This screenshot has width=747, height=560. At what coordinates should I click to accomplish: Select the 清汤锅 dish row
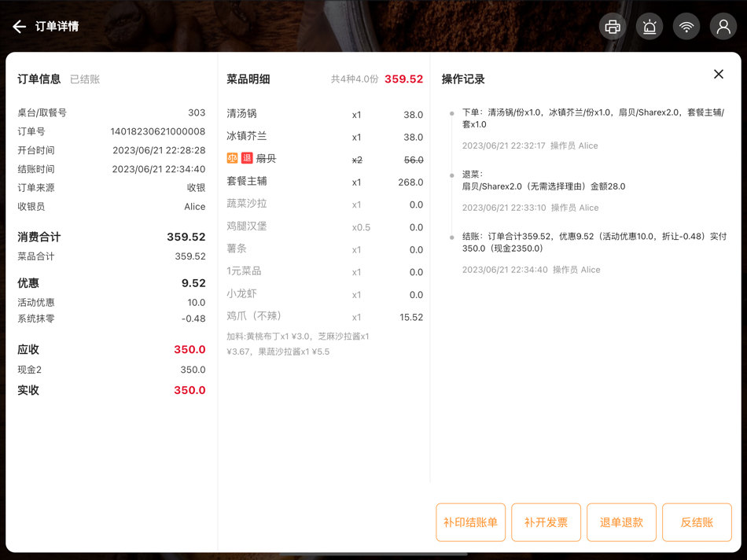(240, 115)
